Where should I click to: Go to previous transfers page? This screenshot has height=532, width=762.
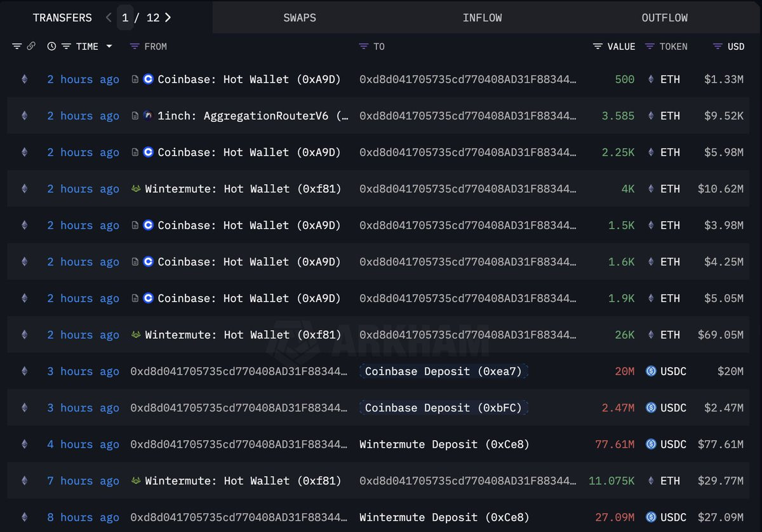click(109, 18)
